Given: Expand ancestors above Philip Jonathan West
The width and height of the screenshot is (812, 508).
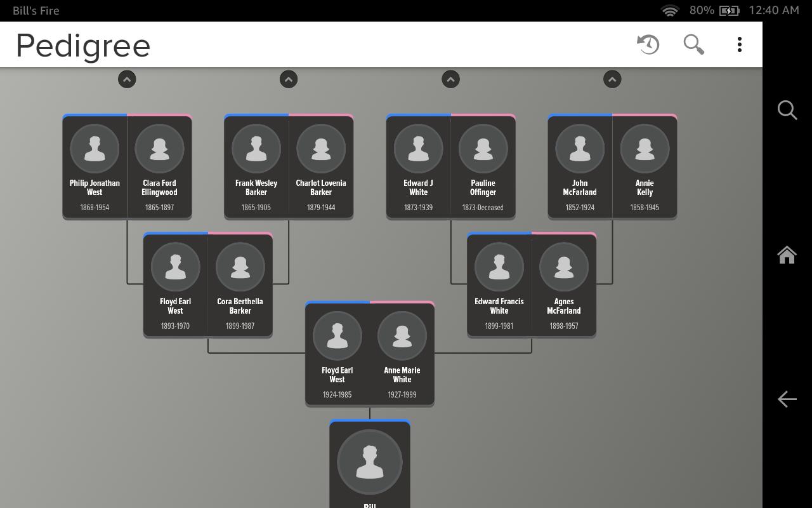Looking at the screenshot, I should [x=127, y=79].
